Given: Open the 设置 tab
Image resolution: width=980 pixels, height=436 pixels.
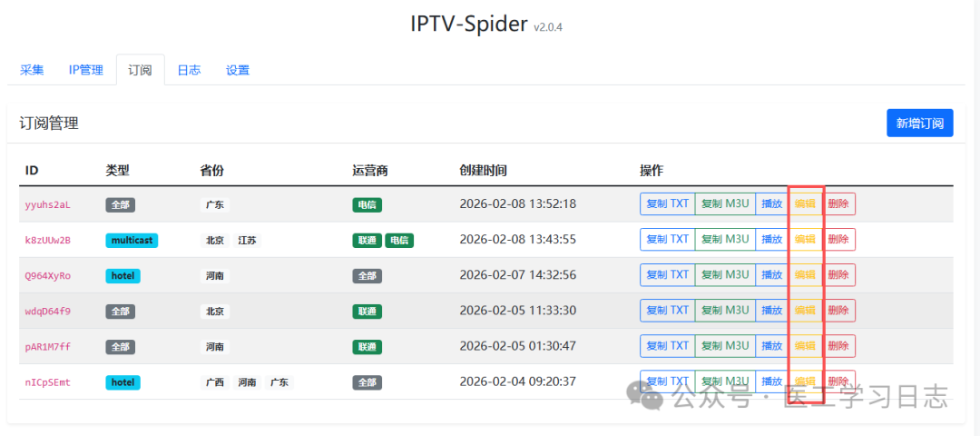Looking at the screenshot, I should 238,70.
